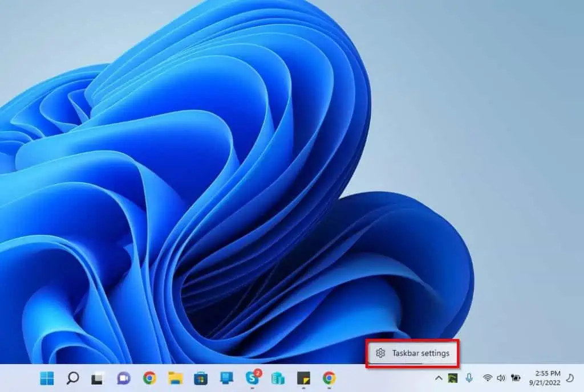Open File Explorer on the taskbar
The height and width of the screenshot is (392, 584).
pos(175,379)
